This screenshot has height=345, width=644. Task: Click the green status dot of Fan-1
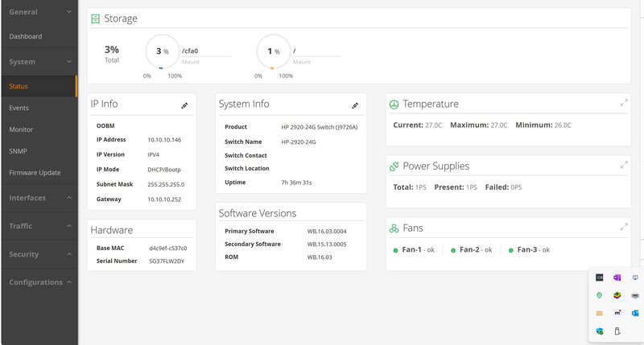click(x=395, y=250)
